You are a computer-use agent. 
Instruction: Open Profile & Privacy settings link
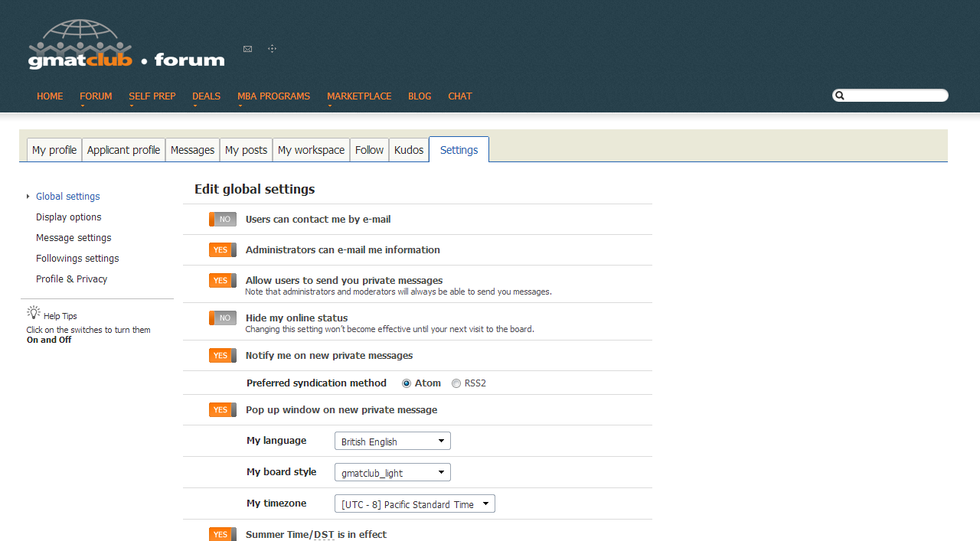coord(71,279)
